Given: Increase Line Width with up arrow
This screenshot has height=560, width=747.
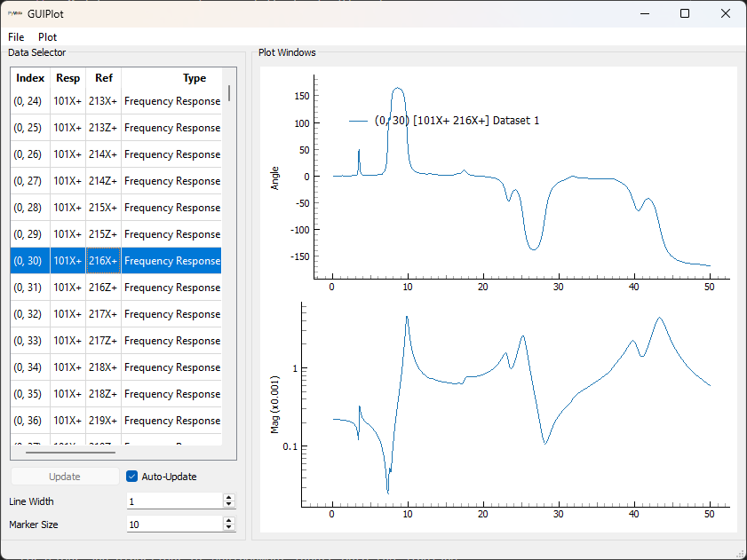Looking at the screenshot, I should (x=228, y=498).
